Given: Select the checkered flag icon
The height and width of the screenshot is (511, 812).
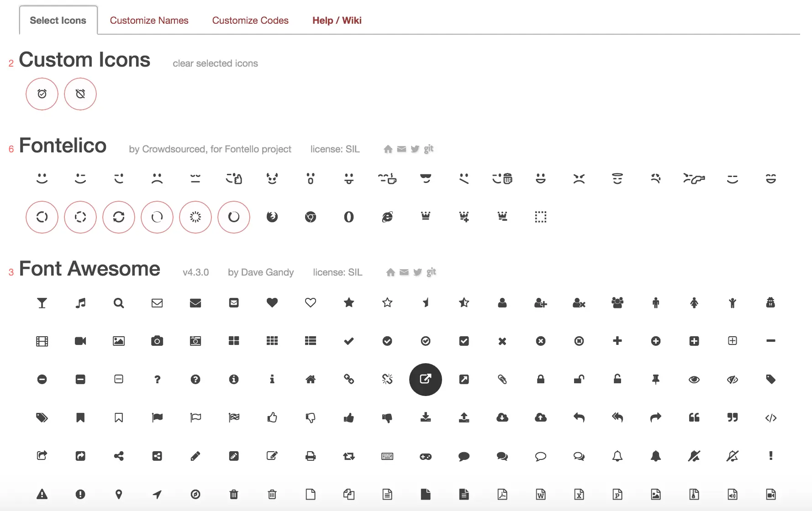Looking at the screenshot, I should pyautogui.click(x=234, y=418).
